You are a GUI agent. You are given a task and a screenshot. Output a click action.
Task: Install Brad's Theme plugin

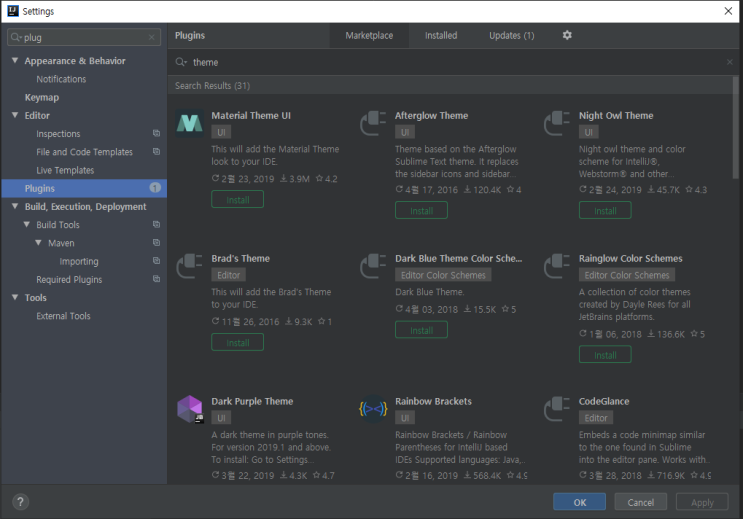pyautogui.click(x=237, y=342)
